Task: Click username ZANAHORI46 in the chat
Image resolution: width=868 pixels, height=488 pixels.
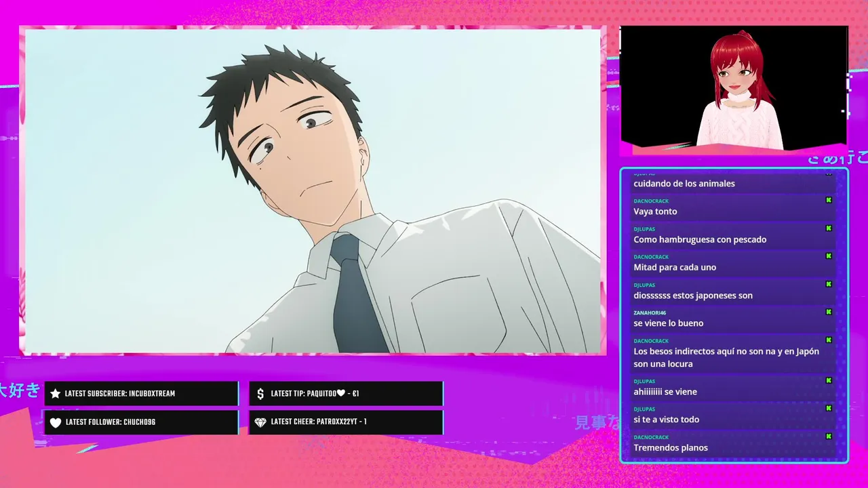Action: point(650,312)
